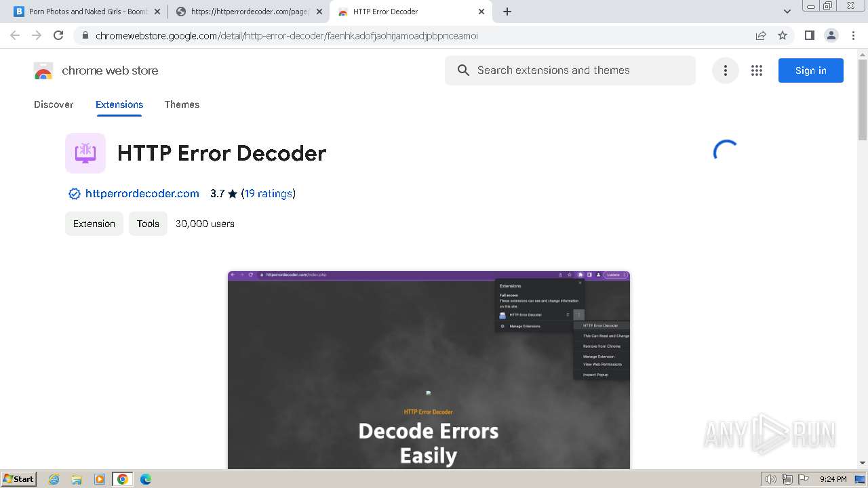868x488 pixels.
Task: Click the HTTP Error Decoder extension icon
Action: click(85, 153)
